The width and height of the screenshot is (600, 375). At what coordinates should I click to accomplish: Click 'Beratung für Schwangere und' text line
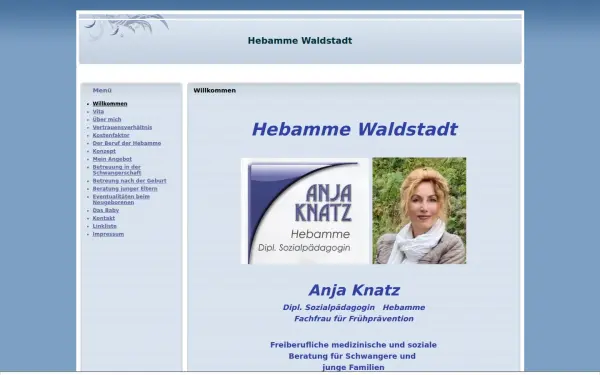click(x=352, y=356)
